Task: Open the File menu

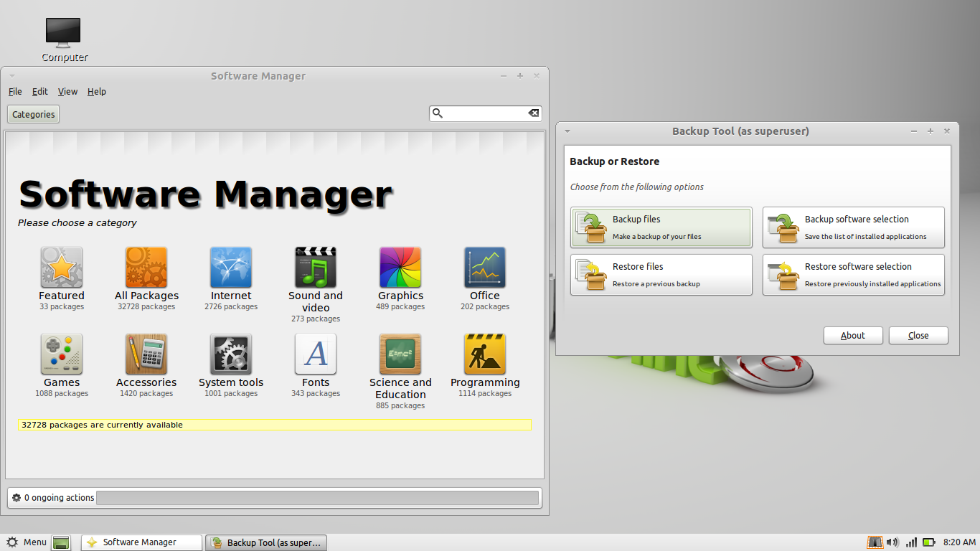Action: [x=15, y=92]
